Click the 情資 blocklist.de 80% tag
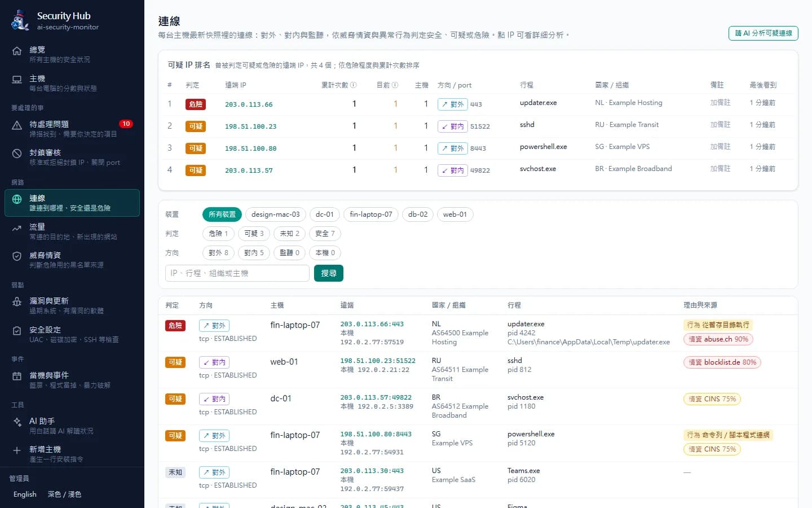812x508 pixels. tap(722, 362)
